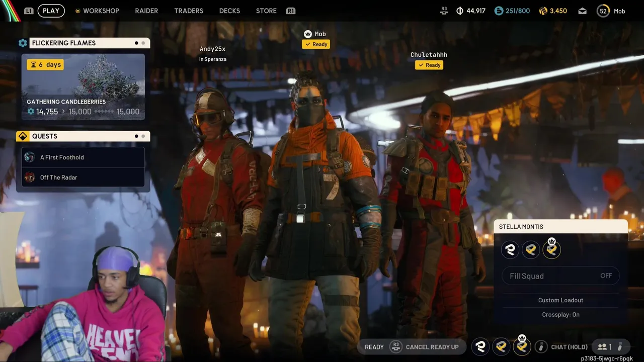Click the FLICKERING FLAMES header title
The height and width of the screenshot is (362, 644).
tap(64, 43)
